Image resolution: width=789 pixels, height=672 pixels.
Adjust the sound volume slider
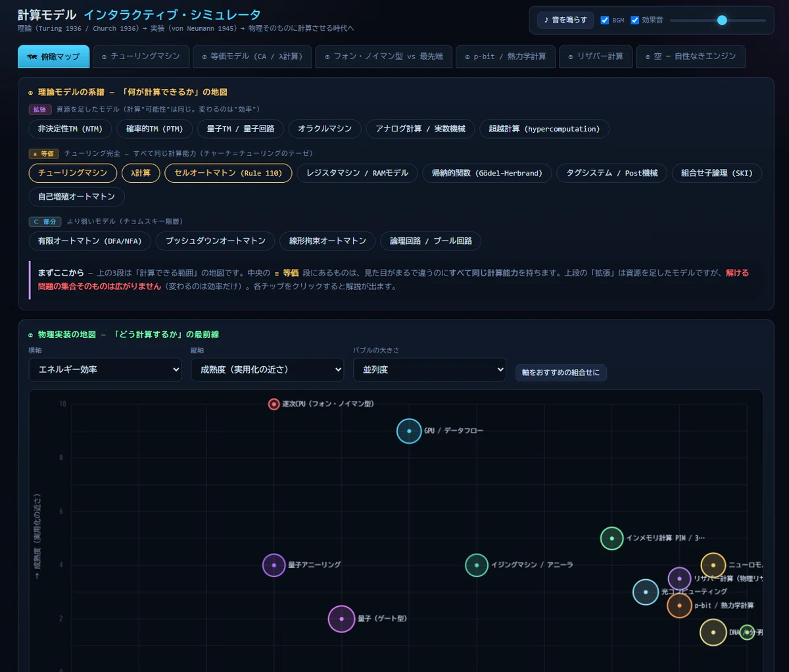pos(718,20)
